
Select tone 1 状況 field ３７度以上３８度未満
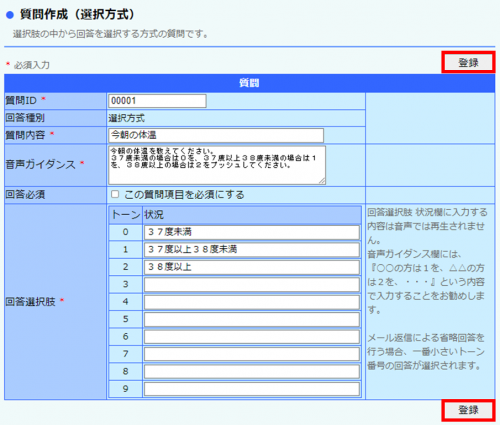tap(252, 250)
